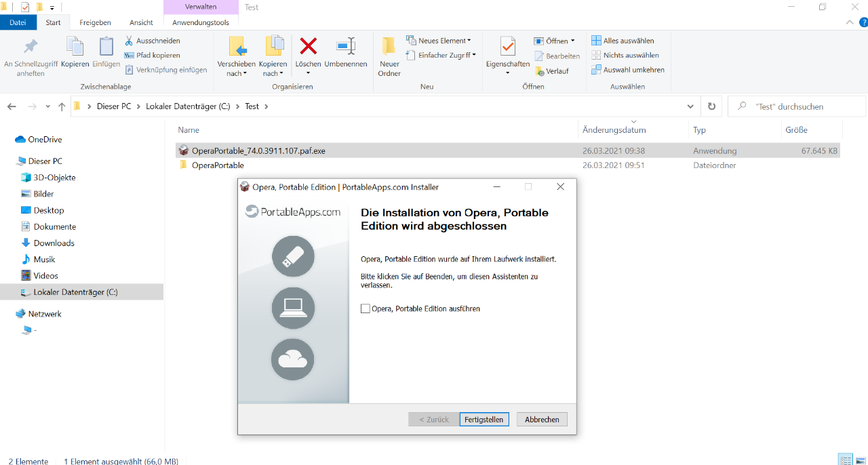This screenshot has width=868, height=465.
Task: Open the Neues Element dropdown
Action: point(438,41)
